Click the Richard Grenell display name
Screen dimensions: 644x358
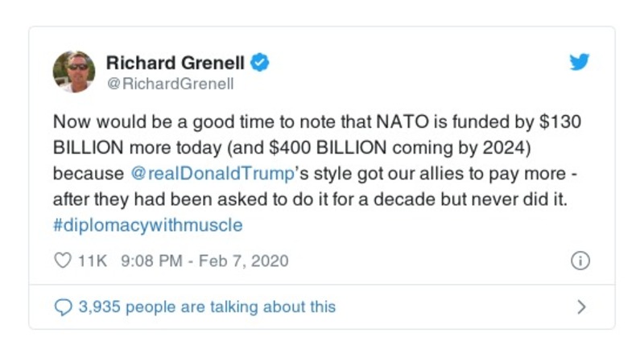175,62
